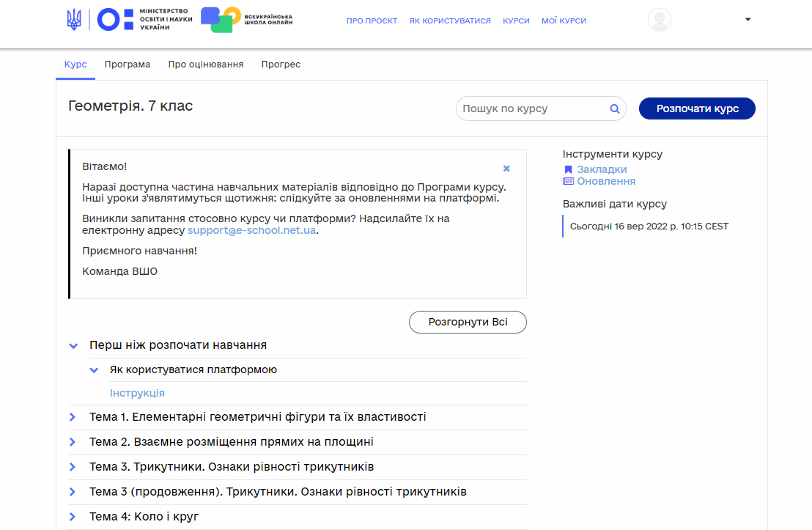Click the Геометрія. 7 клас heading

[x=130, y=106]
